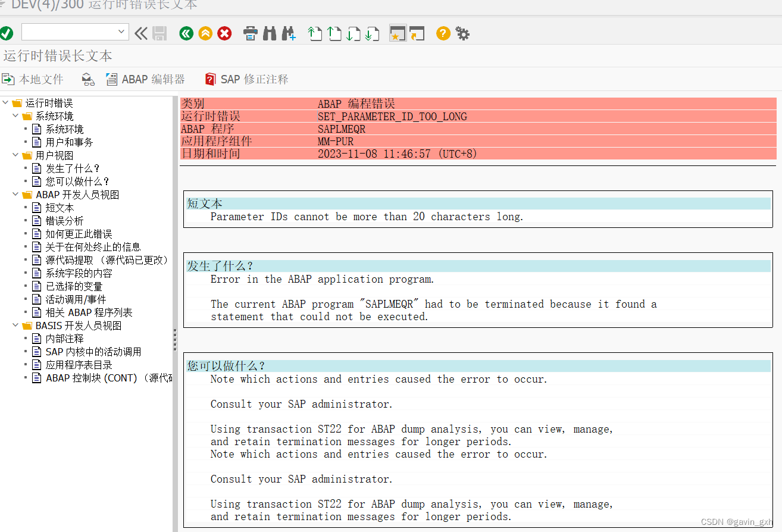Open the print icon in the toolbar
This screenshot has height=532, width=782.
tap(250, 33)
